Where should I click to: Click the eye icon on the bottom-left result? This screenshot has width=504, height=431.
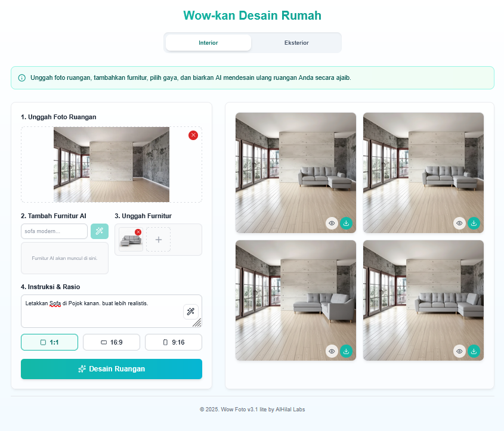(x=332, y=351)
